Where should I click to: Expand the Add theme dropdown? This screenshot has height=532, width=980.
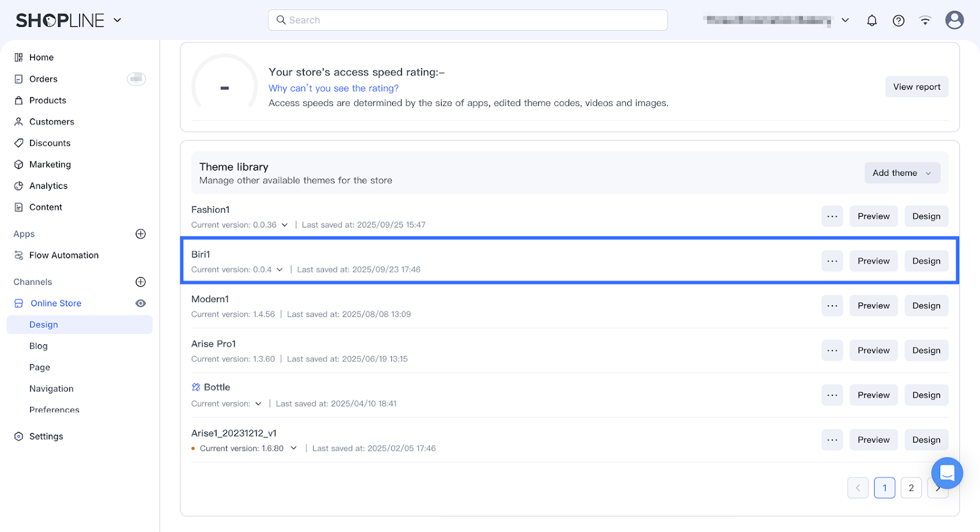click(x=902, y=173)
